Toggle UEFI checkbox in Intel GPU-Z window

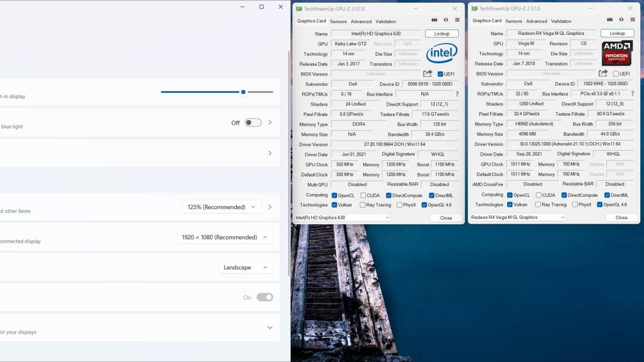coord(441,74)
